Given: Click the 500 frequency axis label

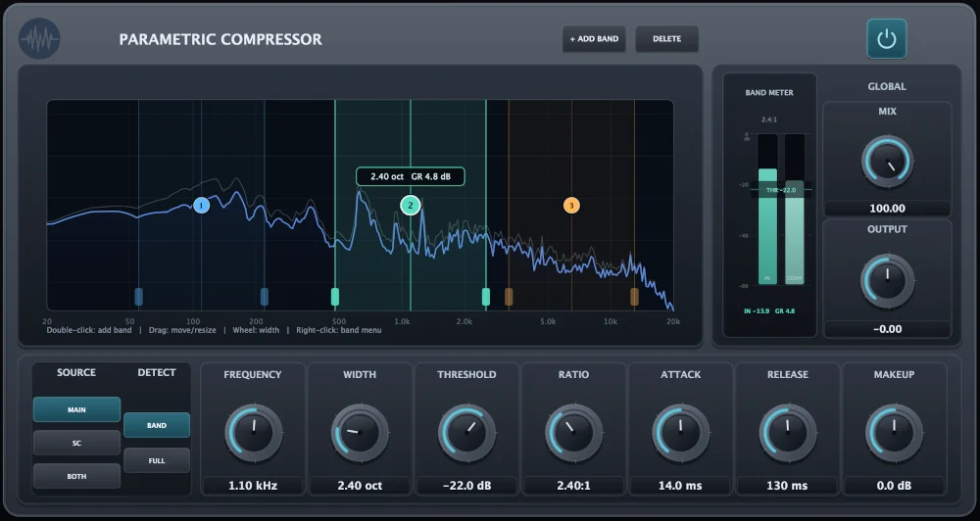Looking at the screenshot, I should pyautogui.click(x=339, y=322).
